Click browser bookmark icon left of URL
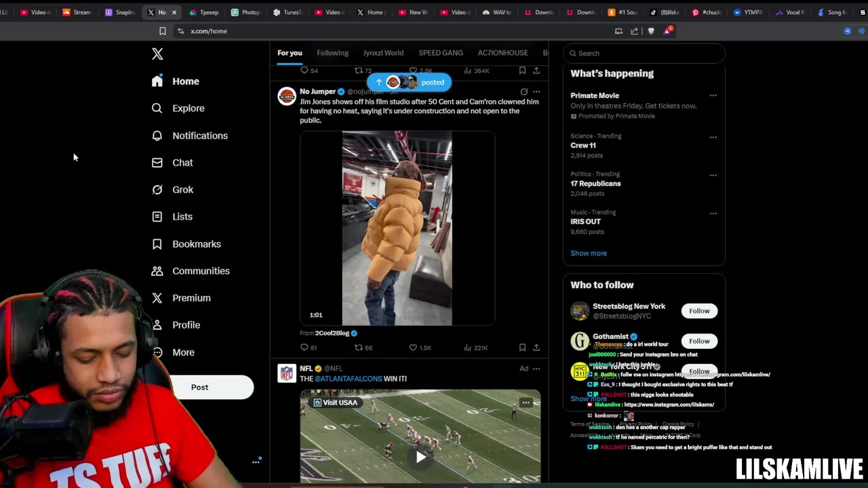 click(x=162, y=31)
